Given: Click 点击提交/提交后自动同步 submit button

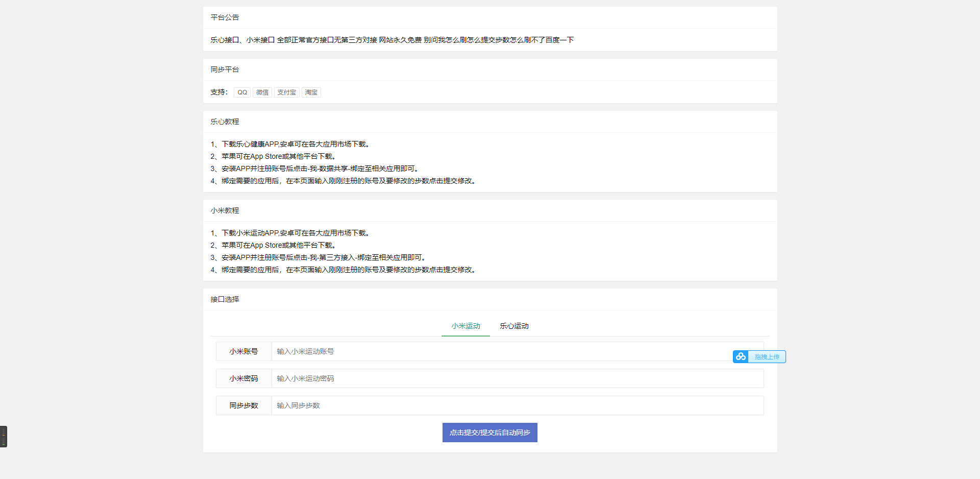Looking at the screenshot, I should 490,433.
